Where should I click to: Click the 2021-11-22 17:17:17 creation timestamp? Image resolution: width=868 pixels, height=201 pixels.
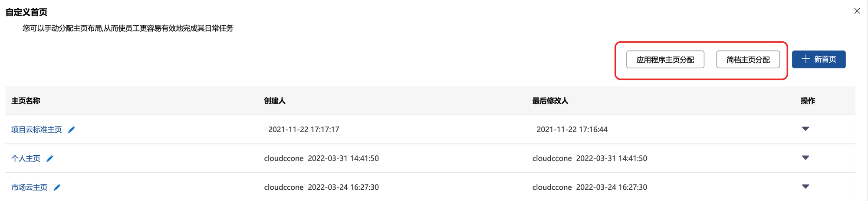303,130
